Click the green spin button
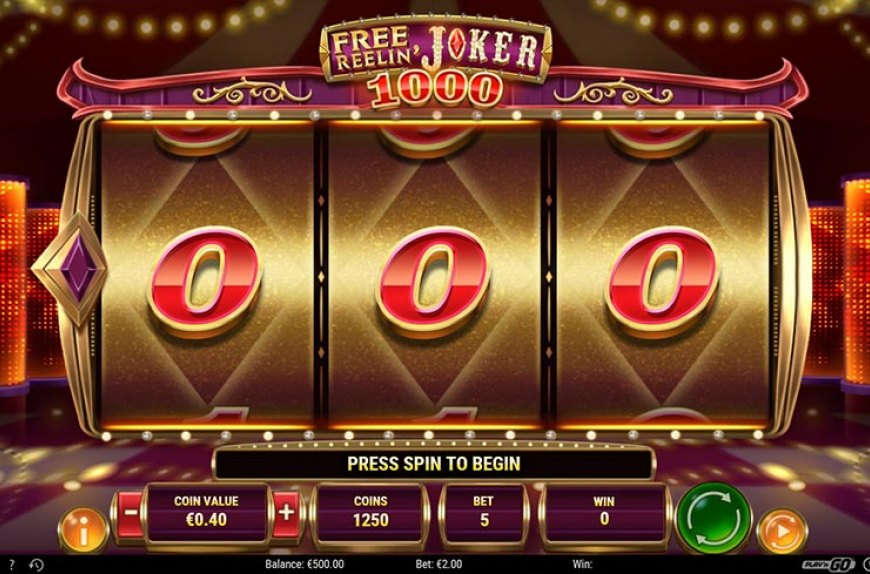The image size is (870, 574). point(713,518)
